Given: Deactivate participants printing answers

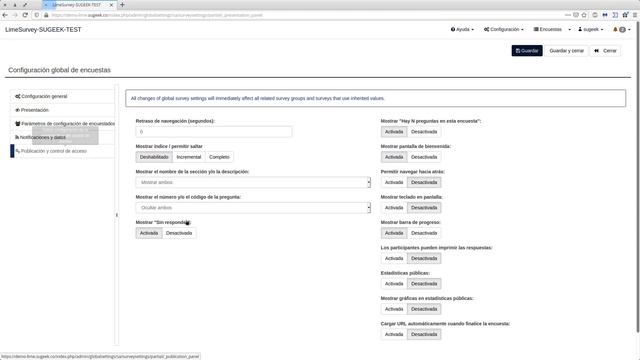Looking at the screenshot, I should 424,258.
